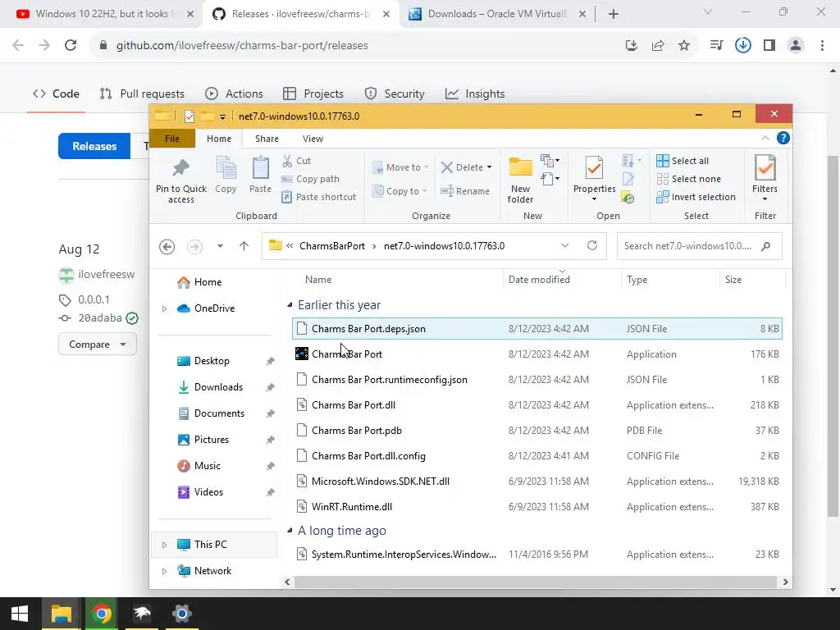
Task: Open Desktop in navigation pane
Action: click(x=212, y=361)
